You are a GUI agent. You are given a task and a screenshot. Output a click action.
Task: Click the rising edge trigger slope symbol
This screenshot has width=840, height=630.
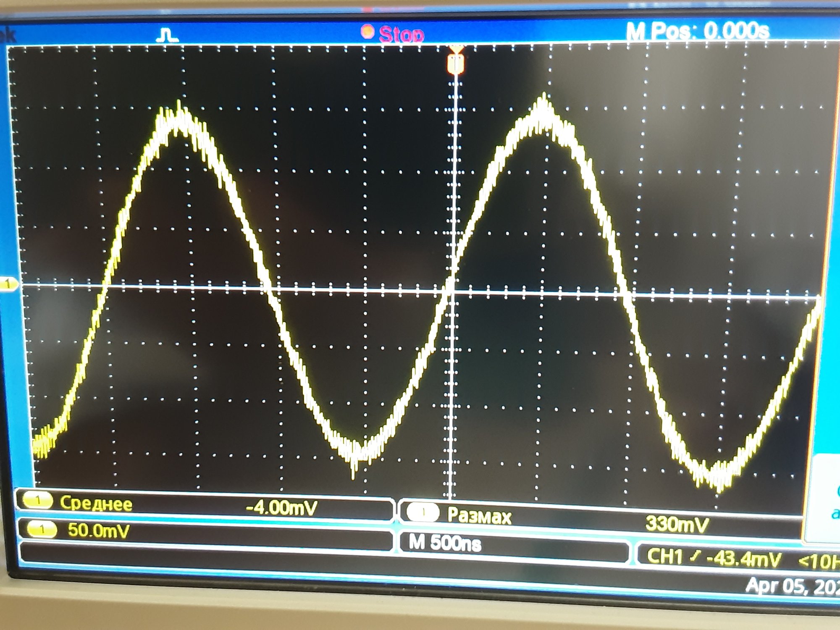pos(696,557)
